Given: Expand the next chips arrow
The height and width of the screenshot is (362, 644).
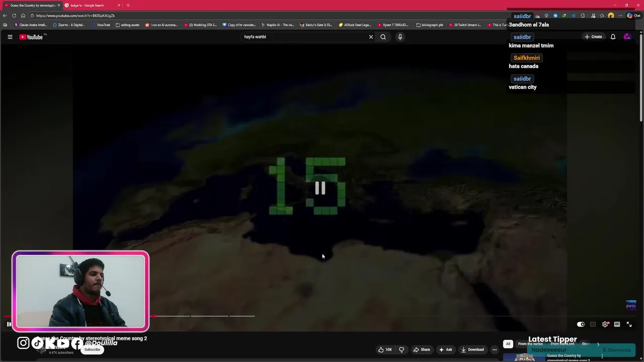Looking at the screenshot, I should pos(598,344).
